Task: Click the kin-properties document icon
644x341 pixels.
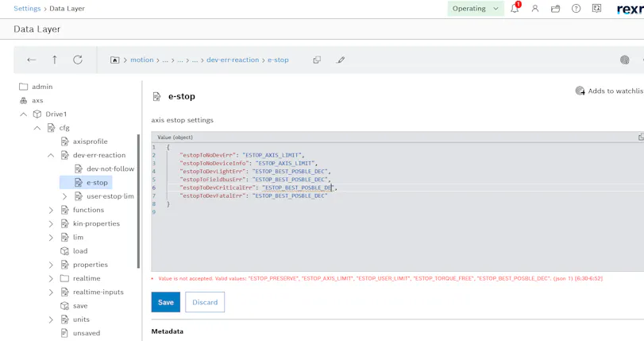Action: coord(64,224)
